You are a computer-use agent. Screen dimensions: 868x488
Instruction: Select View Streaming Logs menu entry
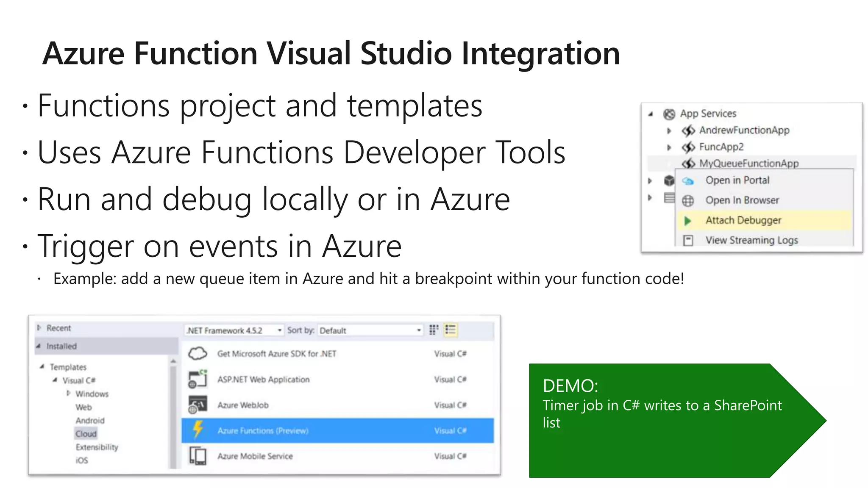(751, 240)
